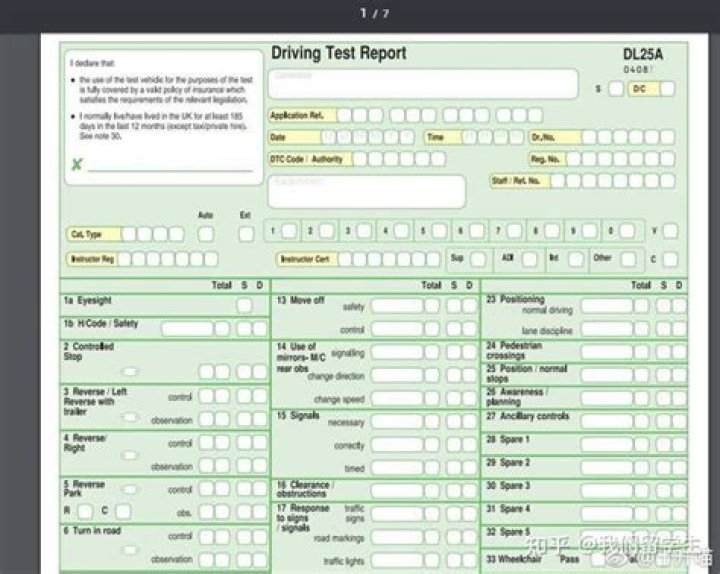The width and height of the screenshot is (720, 574).
Task: Click the first Application Ref. box
Action: pyautogui.click(x=344, y=115)
